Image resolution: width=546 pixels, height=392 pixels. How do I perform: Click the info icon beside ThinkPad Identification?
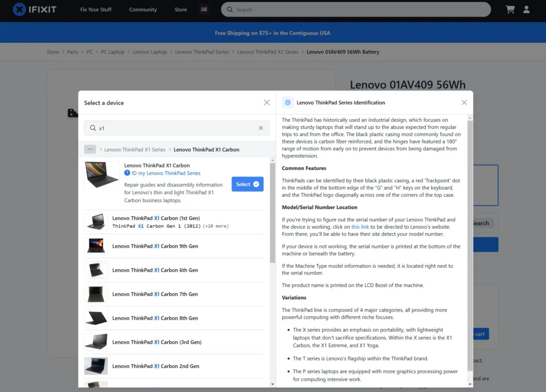[287, 102]
